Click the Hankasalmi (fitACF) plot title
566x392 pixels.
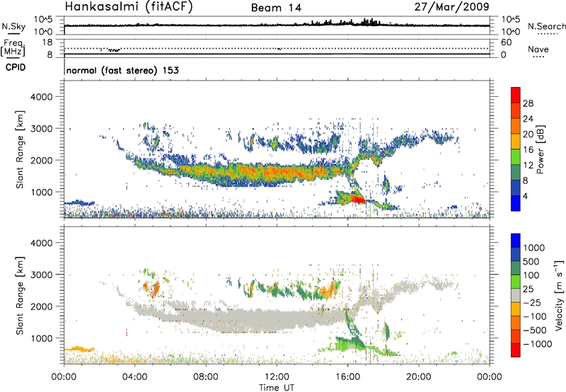129,7
